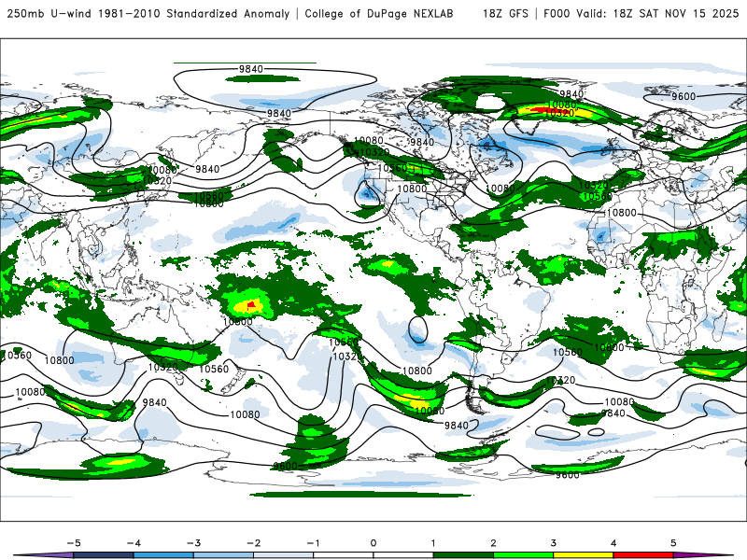Click the colorbar tick label '2'
Image resolution: width=747 pixels, height=560 pixels.
tap(494, 543)
